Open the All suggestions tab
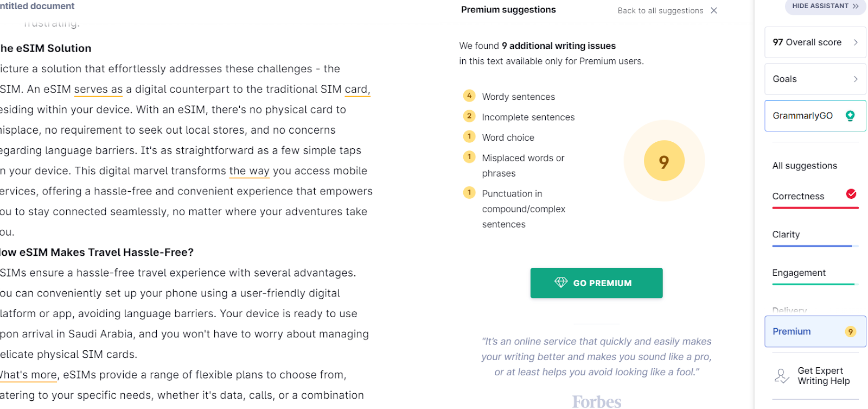The image size is (868, 409). pyautogui.click(x=805, y=166)
